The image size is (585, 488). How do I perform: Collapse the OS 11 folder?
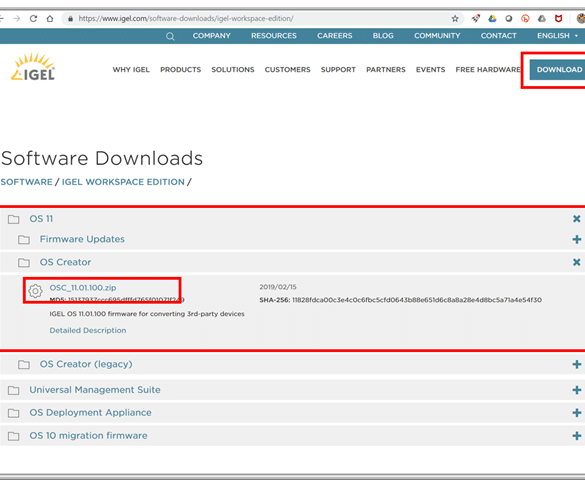[x=576, y=219]
